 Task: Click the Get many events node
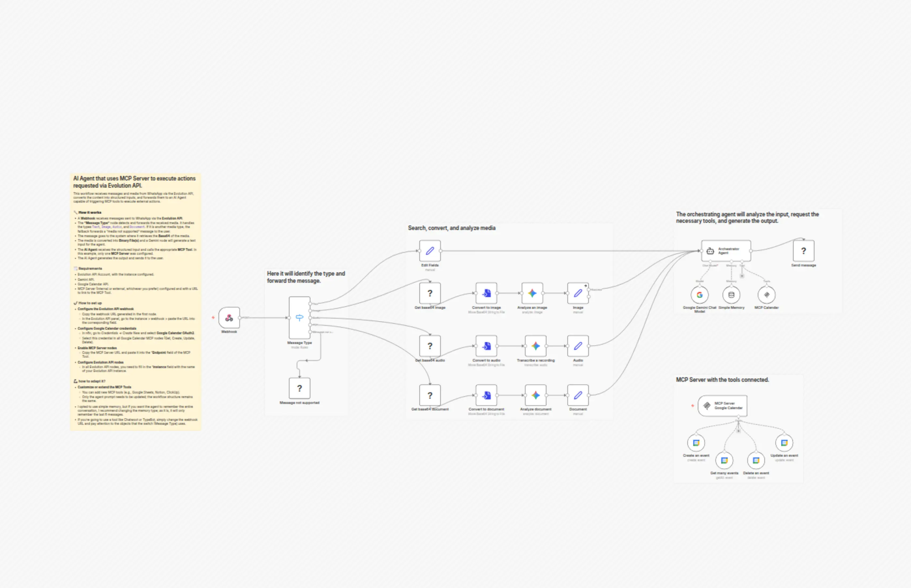pyautogui.click(x=724, y=461)
